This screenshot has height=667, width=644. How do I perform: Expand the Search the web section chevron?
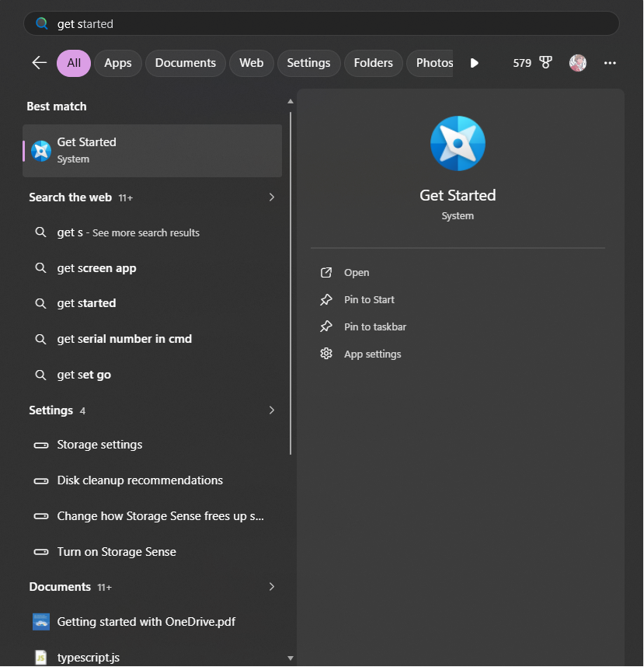(x=272, y=197)
